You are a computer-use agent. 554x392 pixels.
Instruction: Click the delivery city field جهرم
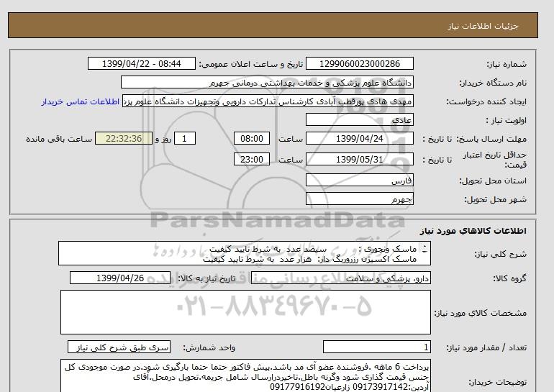click(x=359, y=199)
